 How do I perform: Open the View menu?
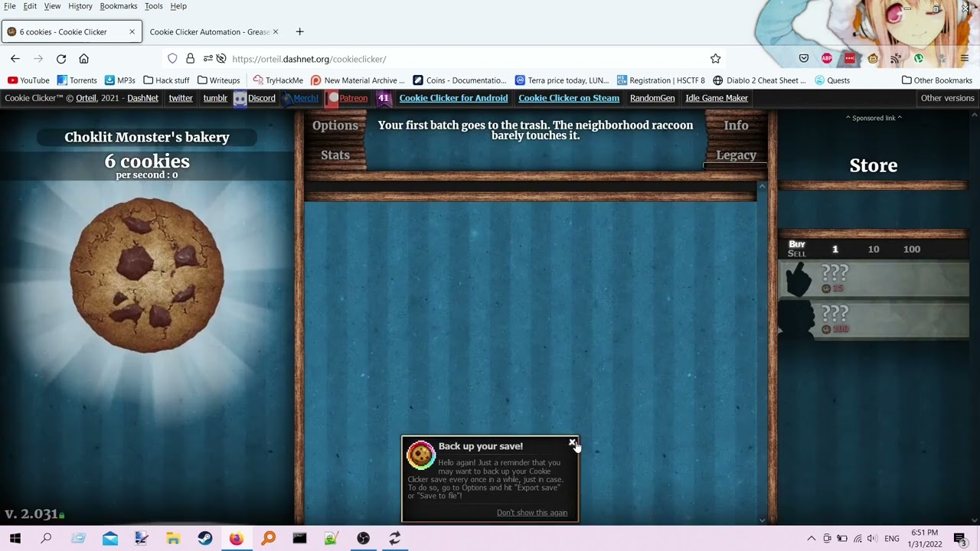pos(52,6)
